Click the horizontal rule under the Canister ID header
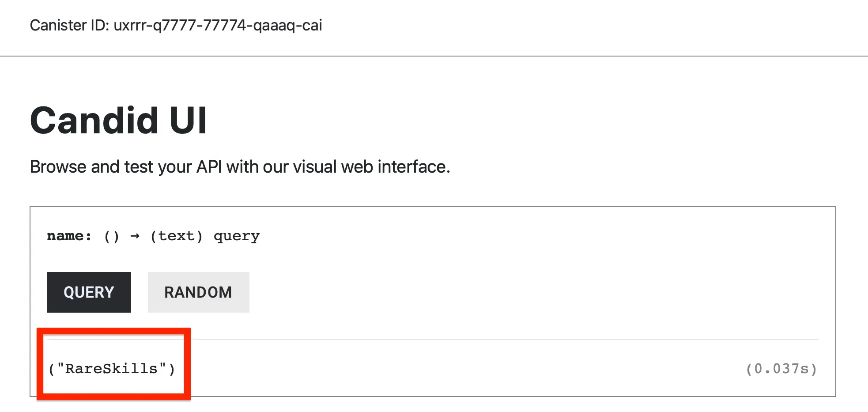 (x=434, y=56)
